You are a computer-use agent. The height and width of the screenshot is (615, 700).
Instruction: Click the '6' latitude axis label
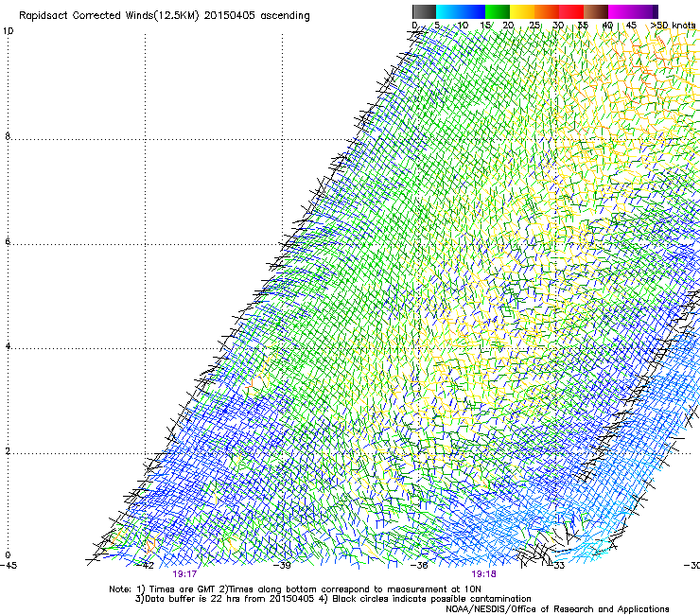pyautogui.click(x=8, y=241)
